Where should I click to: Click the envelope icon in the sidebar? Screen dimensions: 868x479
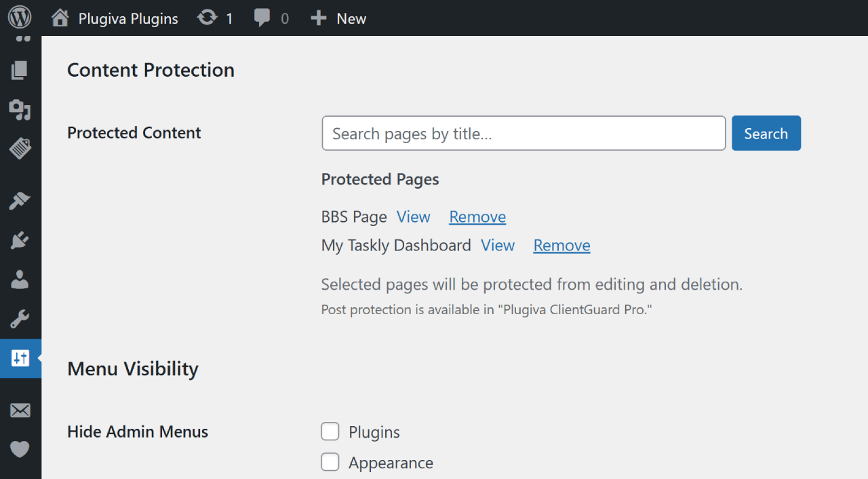click(20, 410)
